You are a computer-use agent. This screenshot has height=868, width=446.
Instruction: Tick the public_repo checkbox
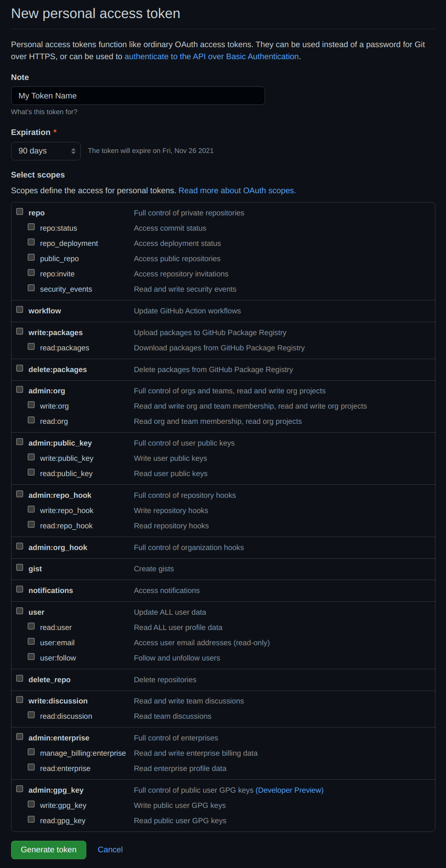31,257
